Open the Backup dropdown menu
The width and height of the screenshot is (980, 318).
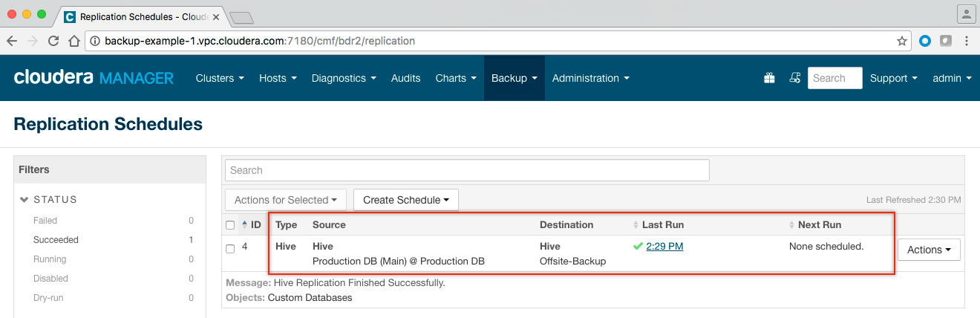click(514, 78)
